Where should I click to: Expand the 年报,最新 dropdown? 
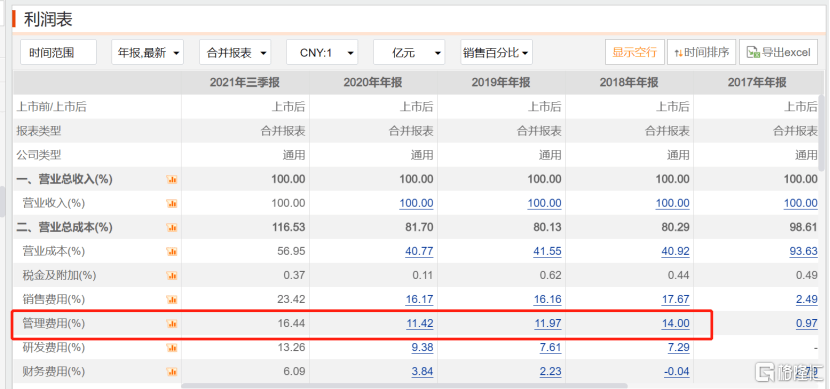(x=148, y=52)
